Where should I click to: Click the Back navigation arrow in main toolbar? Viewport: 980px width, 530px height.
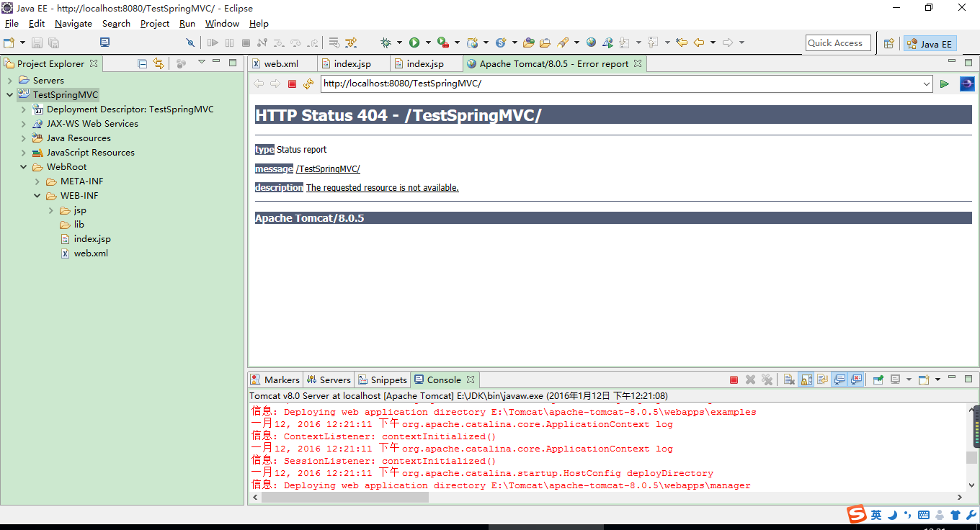click(698, 42)
